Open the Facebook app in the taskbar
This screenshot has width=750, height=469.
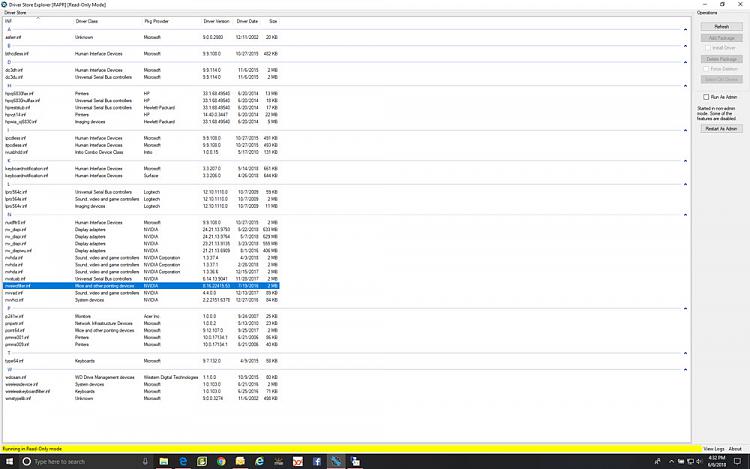317,461
